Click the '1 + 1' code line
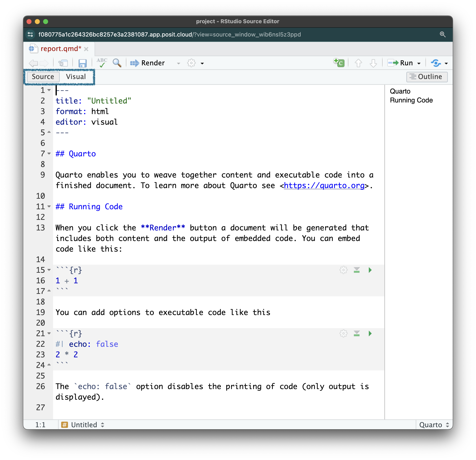Image resolution: width=476 pixels, height=460 pixels. point(67,281)
